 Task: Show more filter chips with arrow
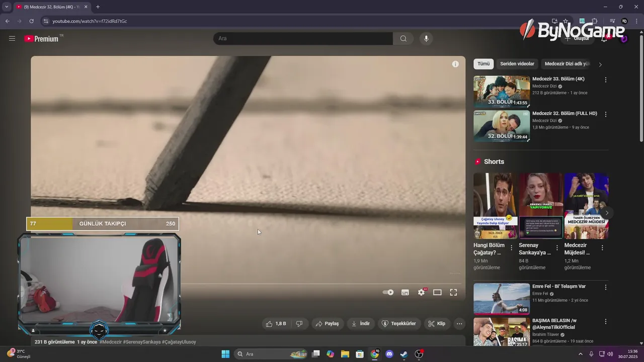pyautogui.click(x=600, y=64)
